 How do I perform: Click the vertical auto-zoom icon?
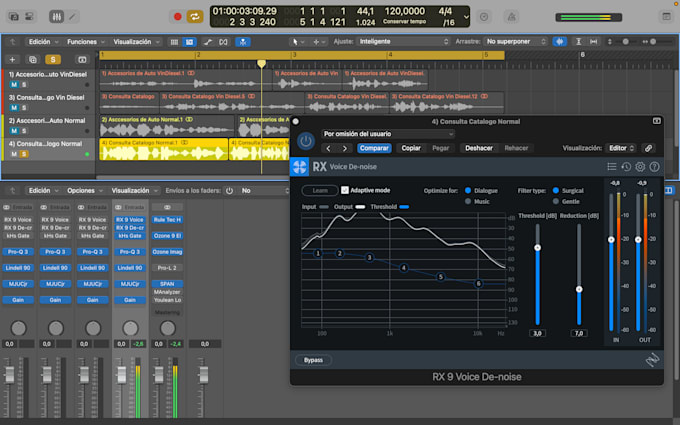point(579,42)
